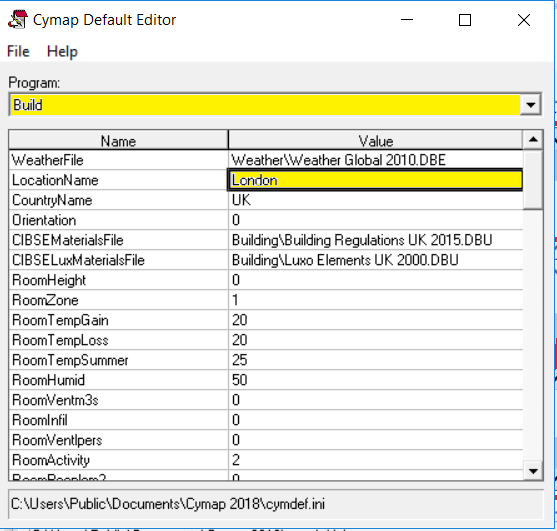Image resolution: width=557 pixels, height=531 pixels.
Task: Select the RoomZone row label
Action: [118, 300]
